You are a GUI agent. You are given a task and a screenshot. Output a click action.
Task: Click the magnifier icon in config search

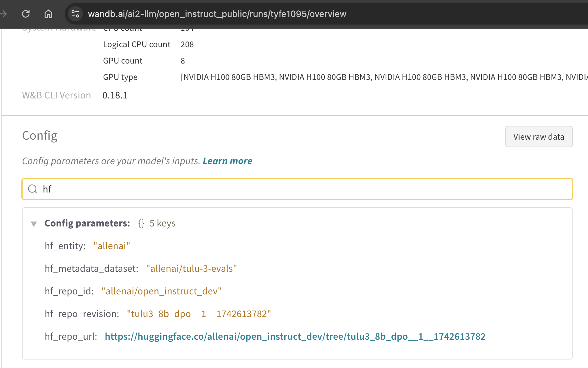click(33, 189)
